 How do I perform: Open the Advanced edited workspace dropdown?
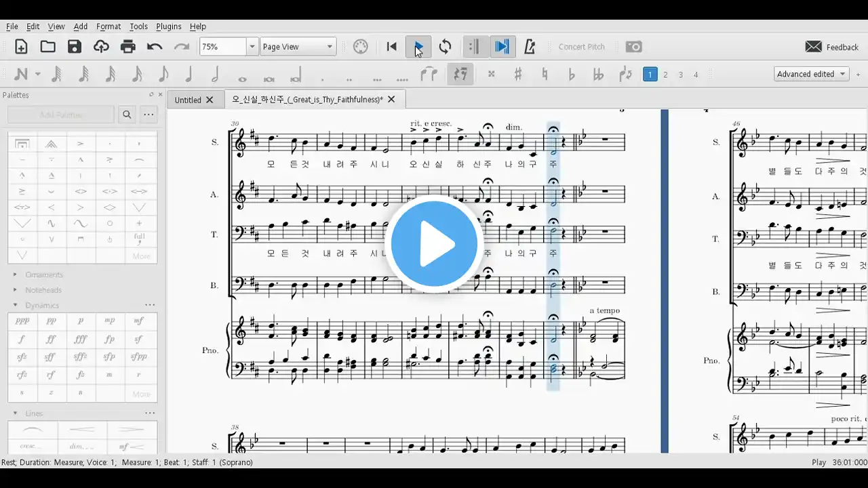(x=812, y=74)
